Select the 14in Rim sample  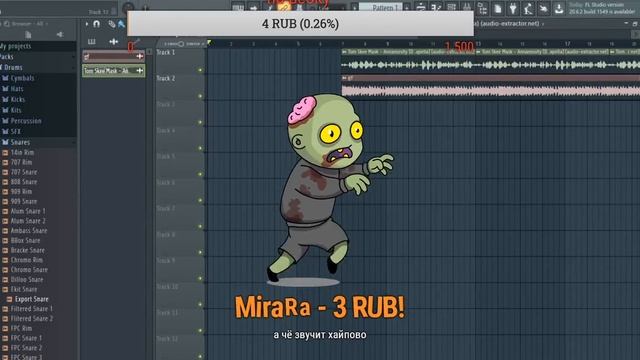tap(22, 152)
